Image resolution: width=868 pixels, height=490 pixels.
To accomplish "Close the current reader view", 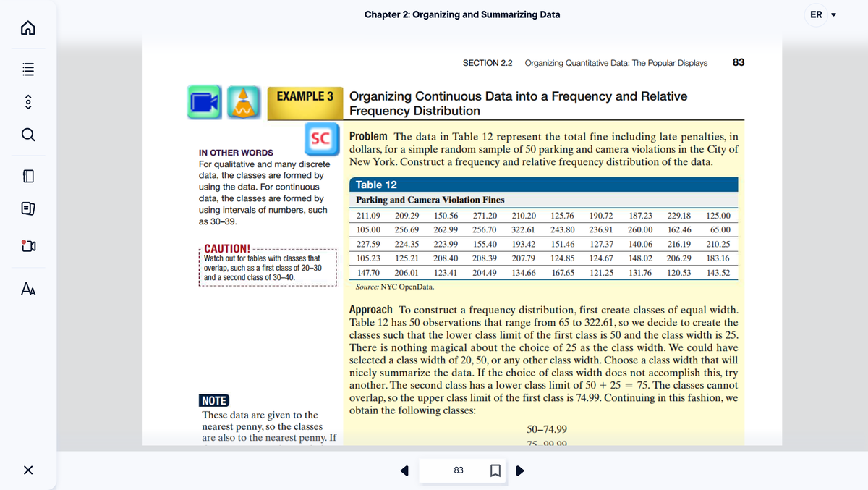I will tap(27, 470).
